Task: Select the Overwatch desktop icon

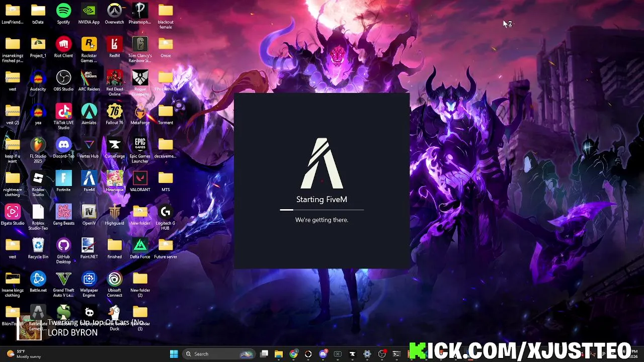Action: [x=115, y=14]
